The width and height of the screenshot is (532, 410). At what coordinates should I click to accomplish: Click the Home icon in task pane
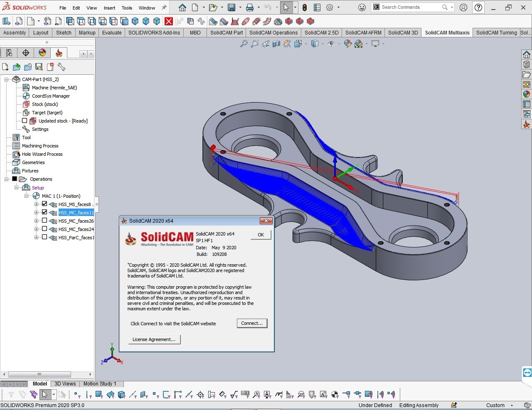click(x=526, y=55)
